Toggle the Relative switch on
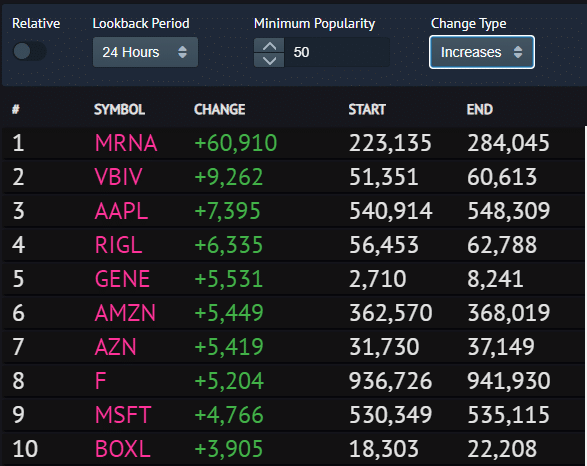Screen dimensions: 587x466 coord(29,51)
